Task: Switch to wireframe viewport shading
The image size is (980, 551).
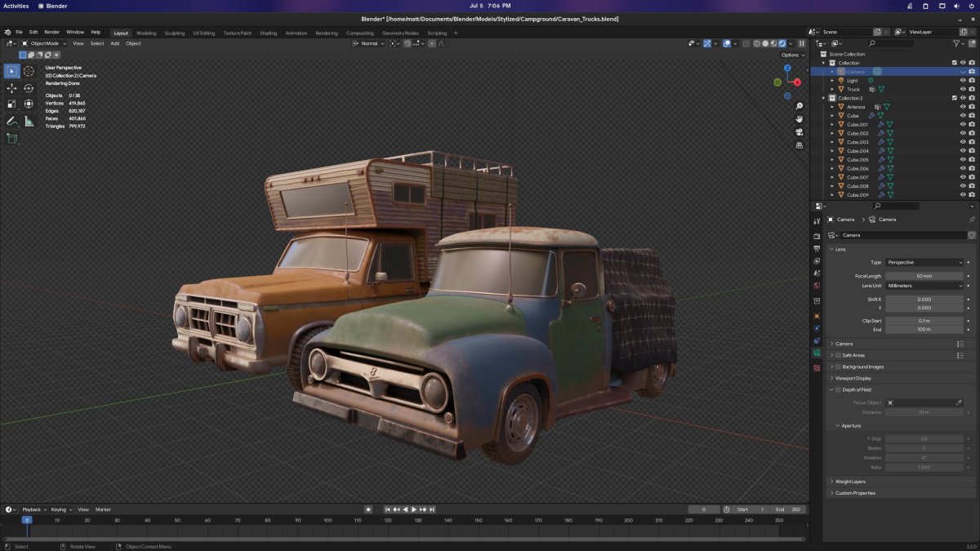Action: [x=756, y=43]
